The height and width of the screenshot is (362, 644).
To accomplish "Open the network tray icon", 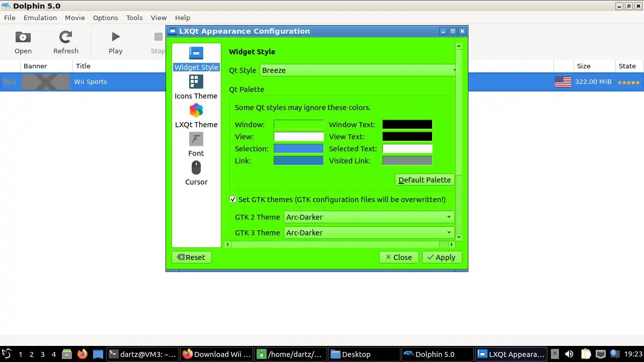I will click(600, 354).
